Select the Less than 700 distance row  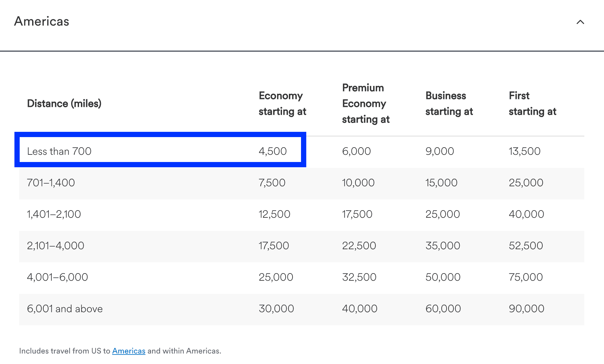(x=59, y=151)
